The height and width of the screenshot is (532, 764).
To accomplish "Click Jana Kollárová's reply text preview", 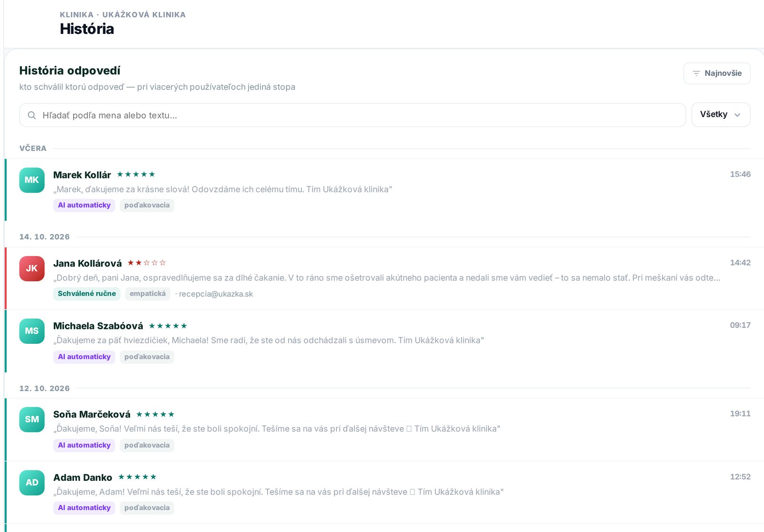I will click(x=387, y=278).
